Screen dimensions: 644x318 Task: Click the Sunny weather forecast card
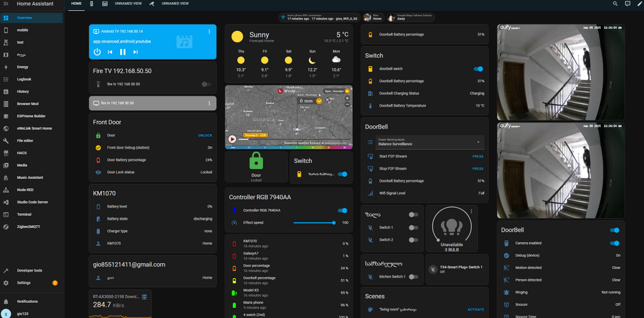289,54
